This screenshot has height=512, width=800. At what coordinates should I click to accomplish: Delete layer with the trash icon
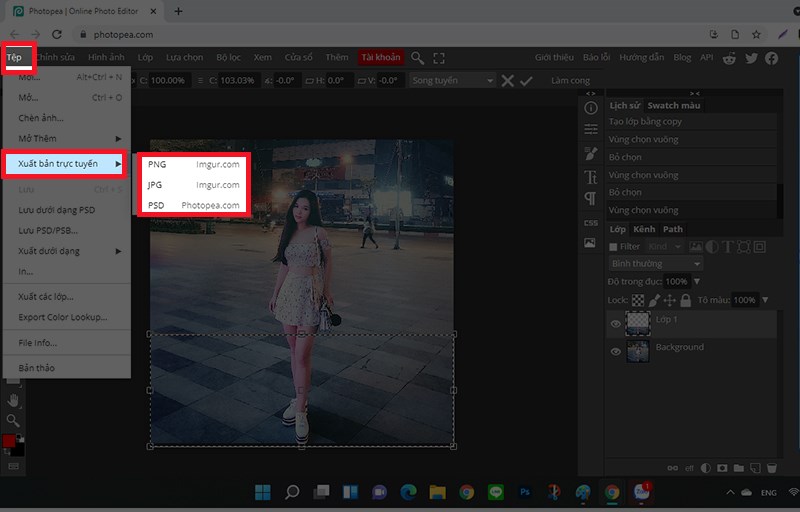coord(772,468)
